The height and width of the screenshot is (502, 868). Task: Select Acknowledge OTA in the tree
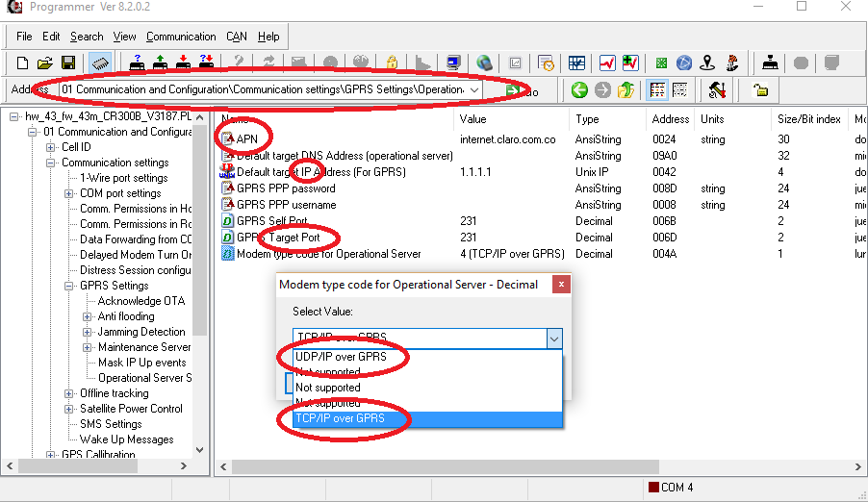(141, 301)
